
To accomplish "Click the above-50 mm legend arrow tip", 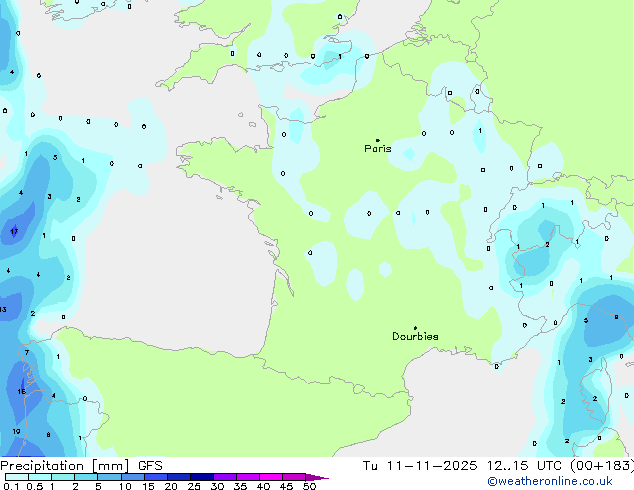I will click(x=317, y=478).
